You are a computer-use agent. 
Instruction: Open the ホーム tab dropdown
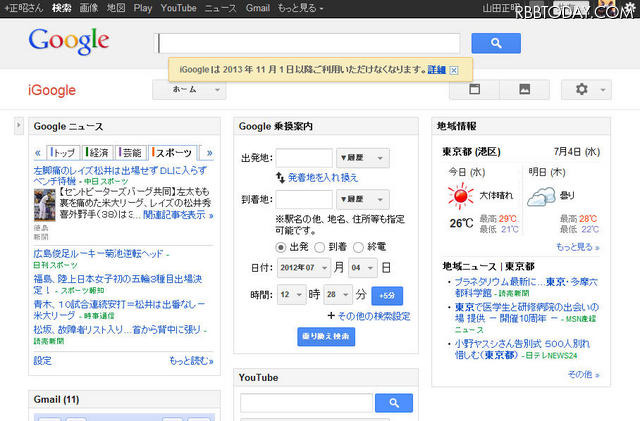pyautogui.click(x=189, y=89)
